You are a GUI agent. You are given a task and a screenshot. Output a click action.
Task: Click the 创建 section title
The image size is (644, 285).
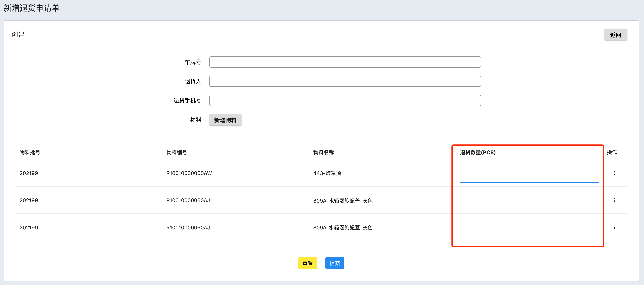click(x=18, y=35)
